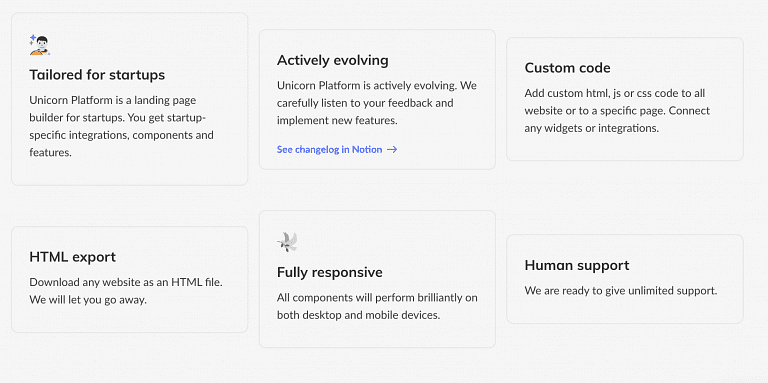This screenshot has width=768, height=383.
Task: Click the person emoji icon above Tailored for startups
Action: [40, 45]
